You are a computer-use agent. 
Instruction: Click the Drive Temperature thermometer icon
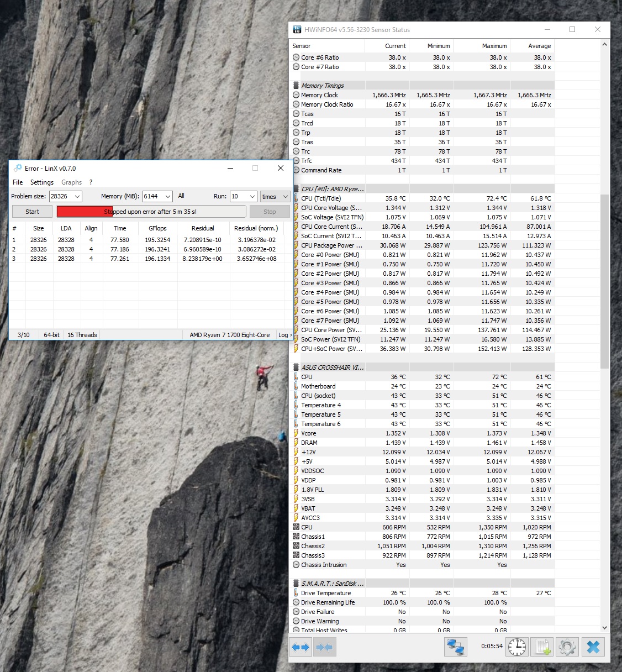coord(297,593)
